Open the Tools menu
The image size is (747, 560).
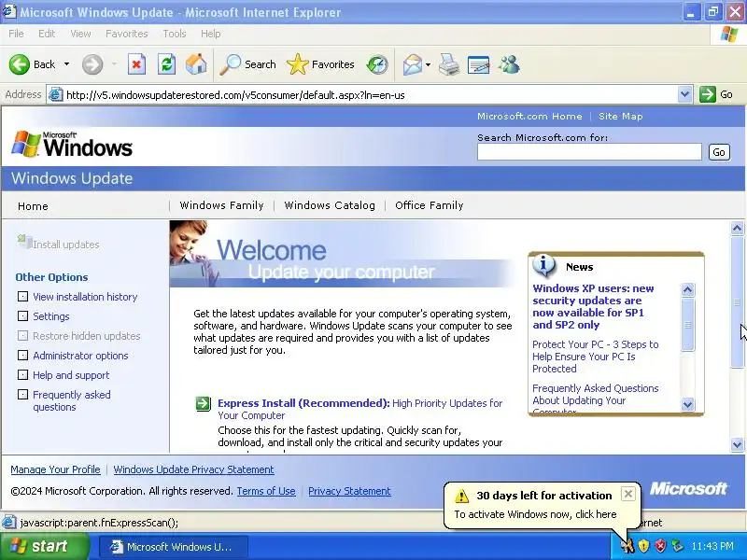(175, 34)
